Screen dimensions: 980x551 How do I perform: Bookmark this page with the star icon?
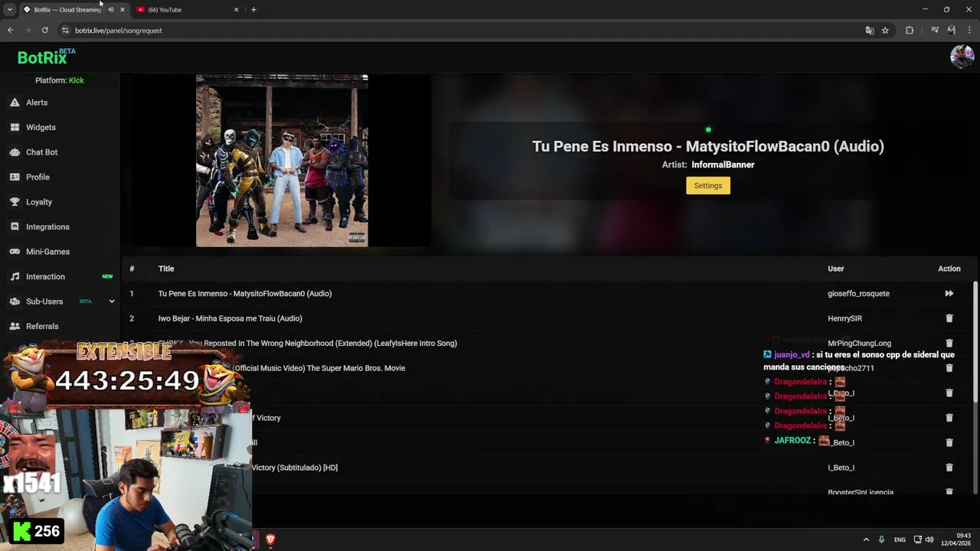pyautogui.click(x=885, y=31)
